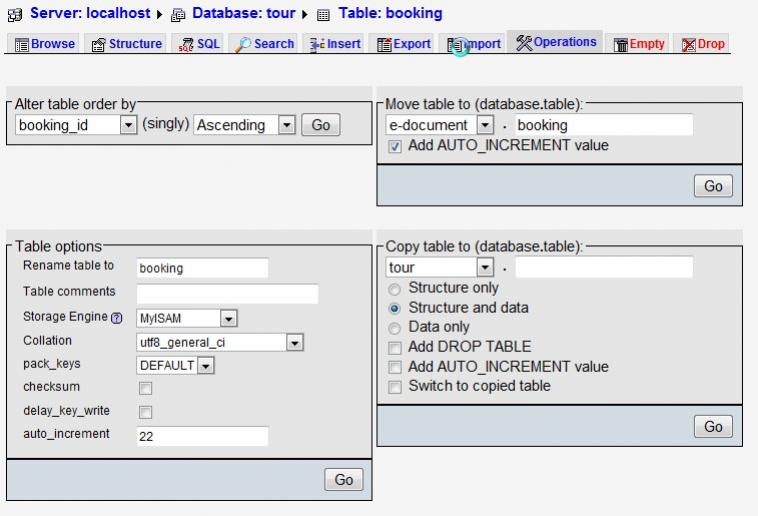758x516 pixels.
Task: Toggle the delay_key_write checkbox
Action: point(146,412)
